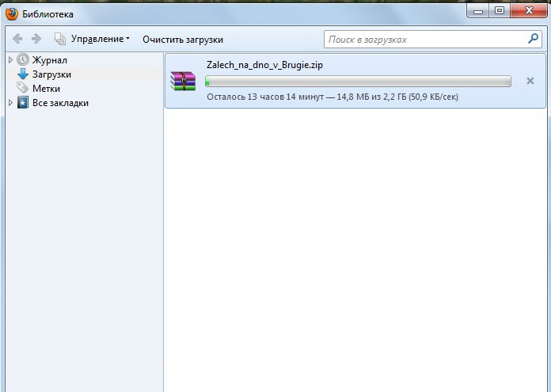551x392 pixels.
Task: Select the Zalech_na_dno_v_Brugie.zip file name
Action: pyautogui.click(x=264, y=65)
